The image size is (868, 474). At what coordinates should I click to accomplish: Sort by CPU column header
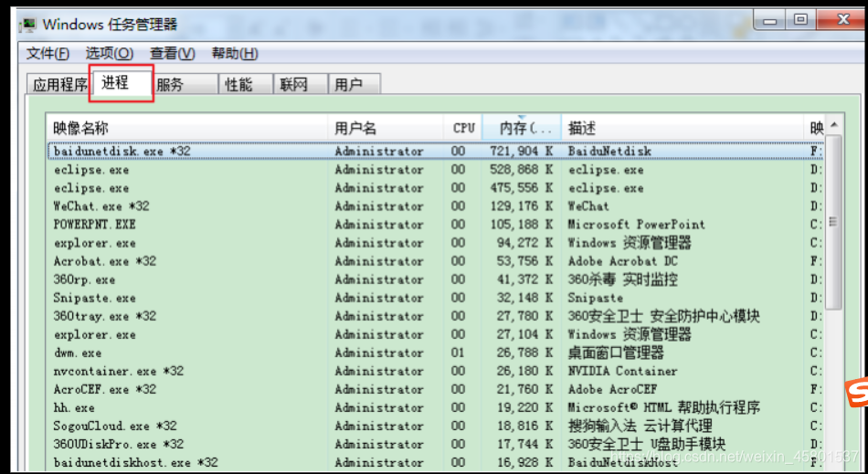463,128
